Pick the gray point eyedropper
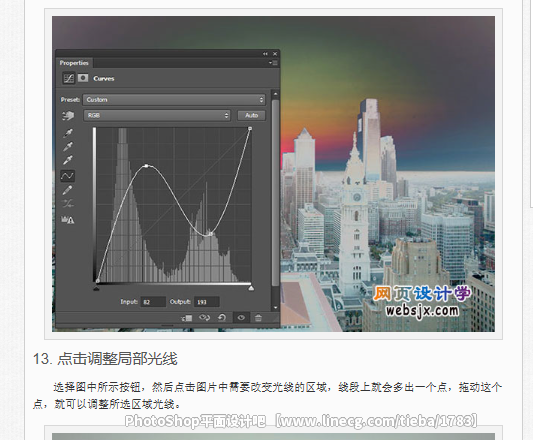 68,147
